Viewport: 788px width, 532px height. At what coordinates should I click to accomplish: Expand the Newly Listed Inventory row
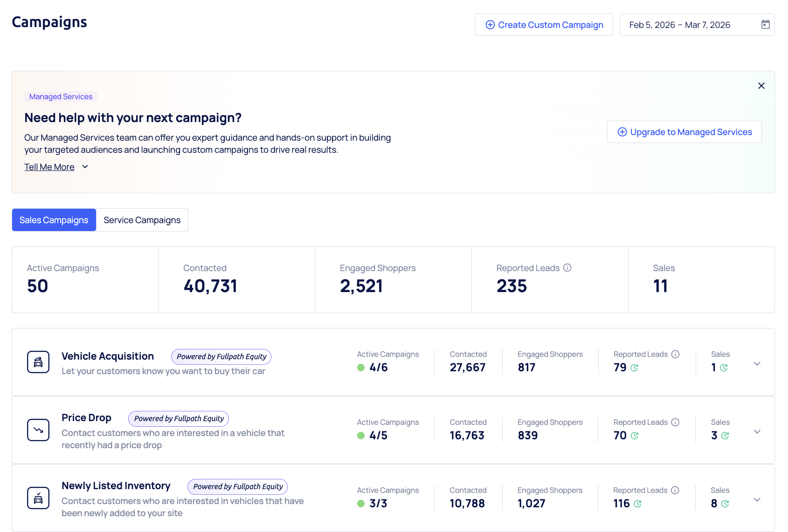pos(757,500)
